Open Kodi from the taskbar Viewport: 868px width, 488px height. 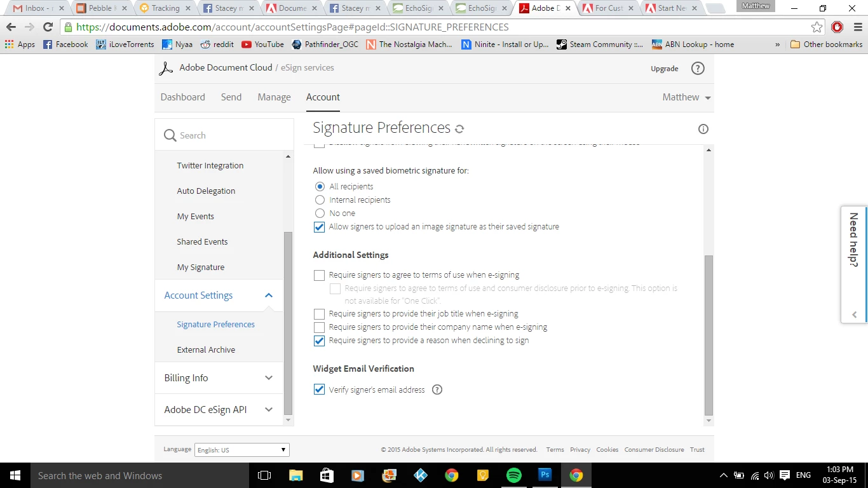[x=421, y=475]
